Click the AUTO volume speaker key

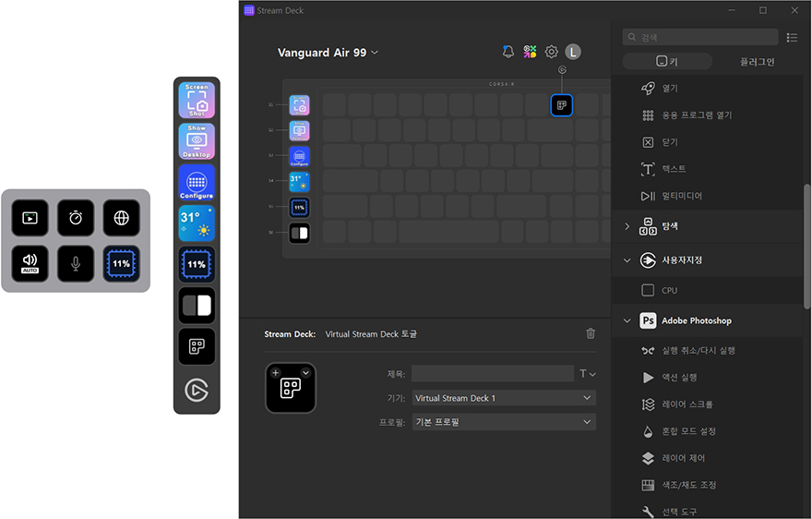30,263
